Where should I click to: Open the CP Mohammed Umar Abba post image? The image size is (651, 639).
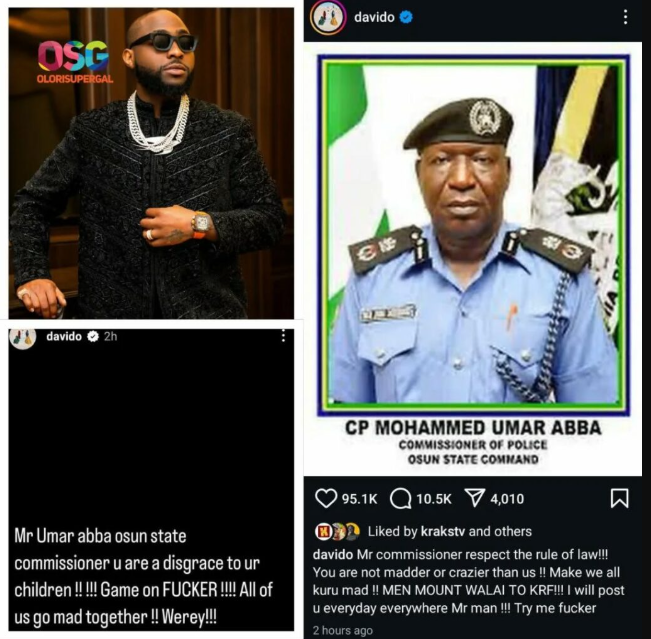[x=473, y=259]
